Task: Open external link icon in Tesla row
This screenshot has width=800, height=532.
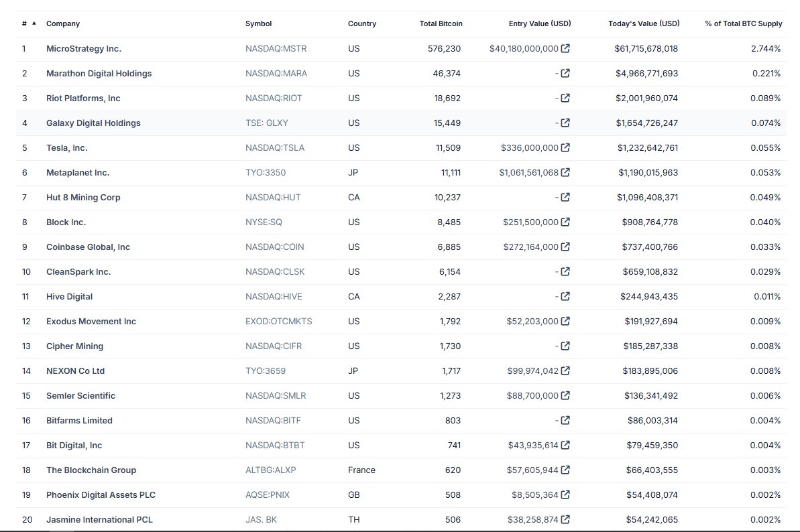Action: coord(565,148)
